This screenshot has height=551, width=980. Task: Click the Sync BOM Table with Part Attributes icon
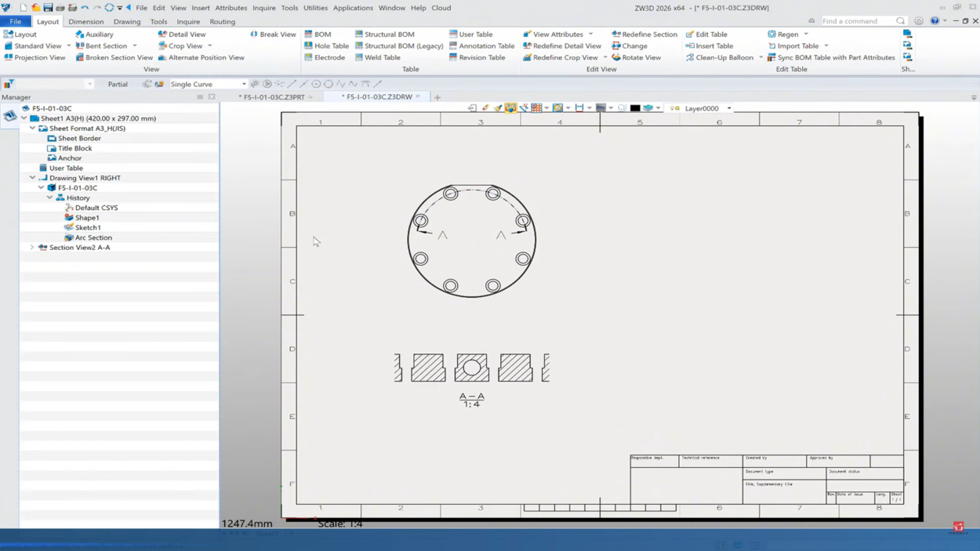(771, 57)
